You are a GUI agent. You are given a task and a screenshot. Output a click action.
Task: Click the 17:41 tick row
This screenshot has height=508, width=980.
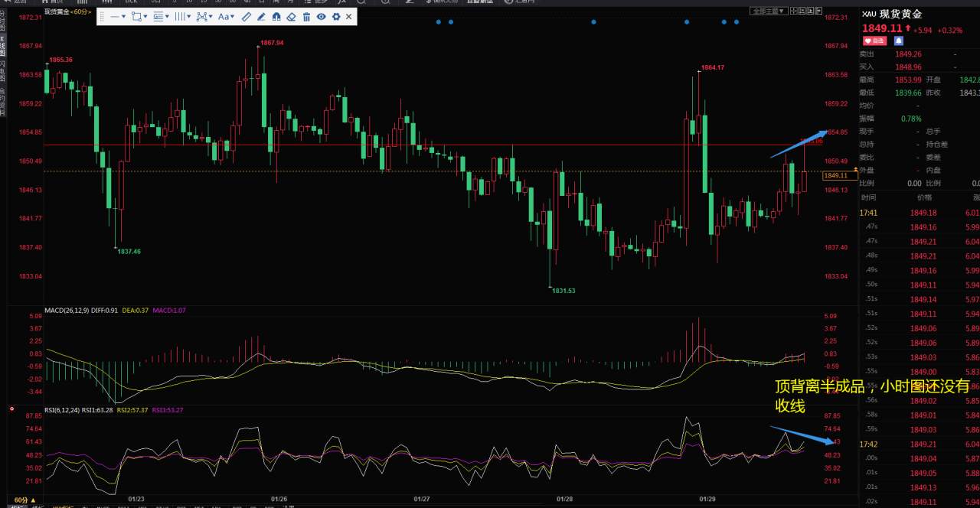pos(920,213)
